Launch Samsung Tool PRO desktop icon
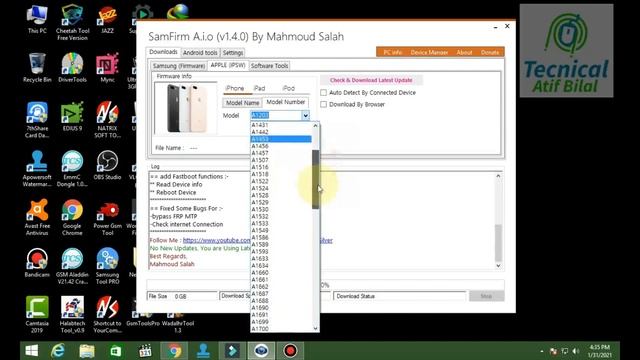 [107, 266]
